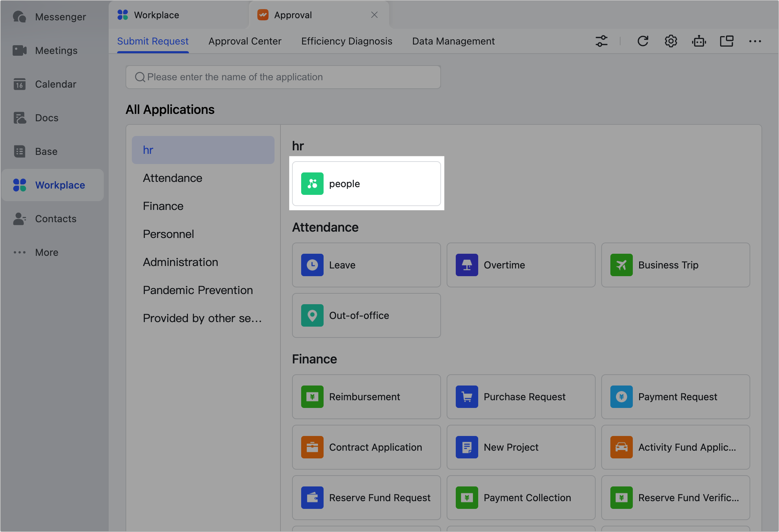Select Pandemic Prevention category

pyautogui.click(x=198, y=290)
